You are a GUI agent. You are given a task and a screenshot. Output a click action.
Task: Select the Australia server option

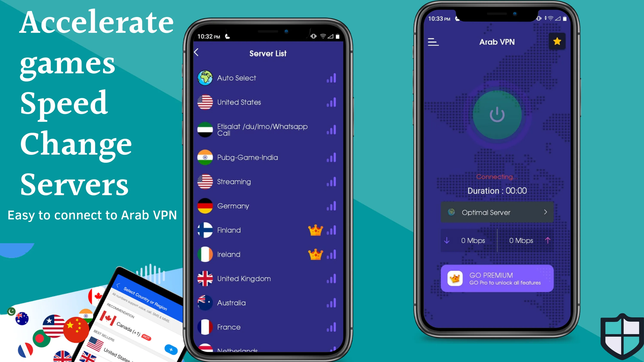tap(267, 303)
